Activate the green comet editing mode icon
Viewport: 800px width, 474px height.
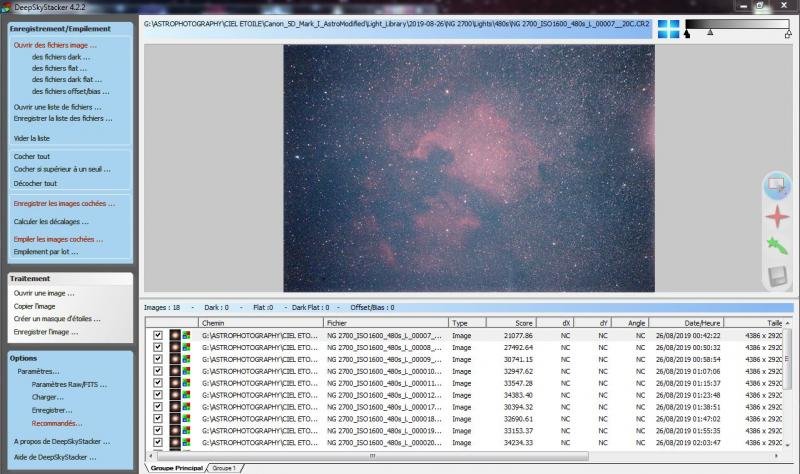(777, 245)
